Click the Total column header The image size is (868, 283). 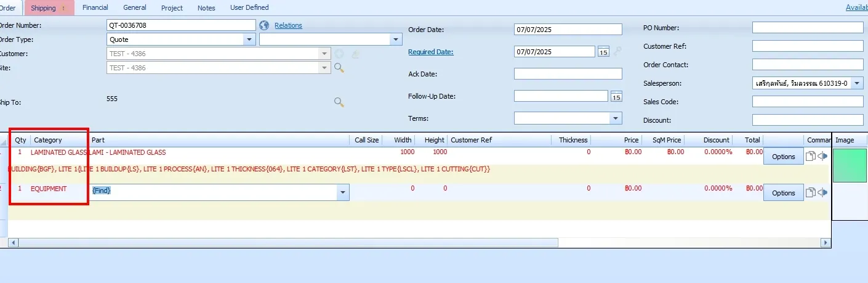(748, 140)
